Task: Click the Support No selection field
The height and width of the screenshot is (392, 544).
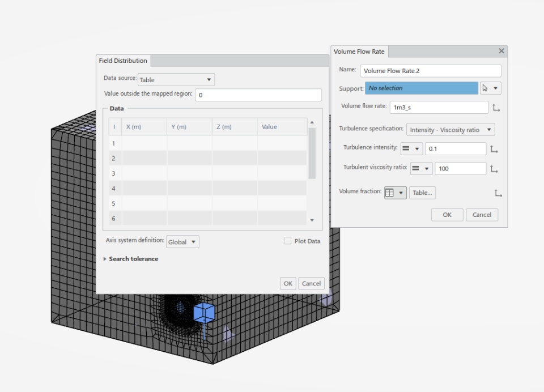Action: [421, 88]
